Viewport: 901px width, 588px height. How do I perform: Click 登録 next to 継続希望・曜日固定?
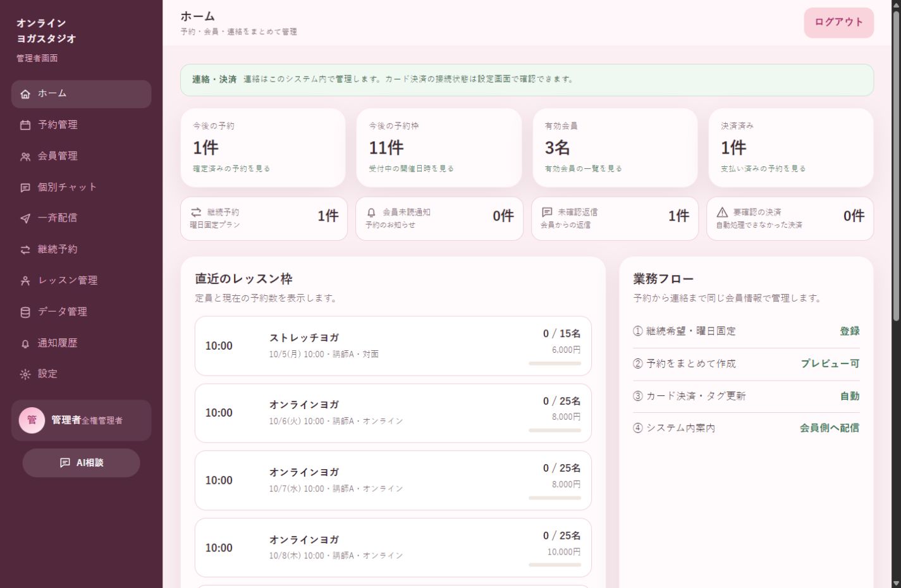pyautogui.click(x=849, y=331)
